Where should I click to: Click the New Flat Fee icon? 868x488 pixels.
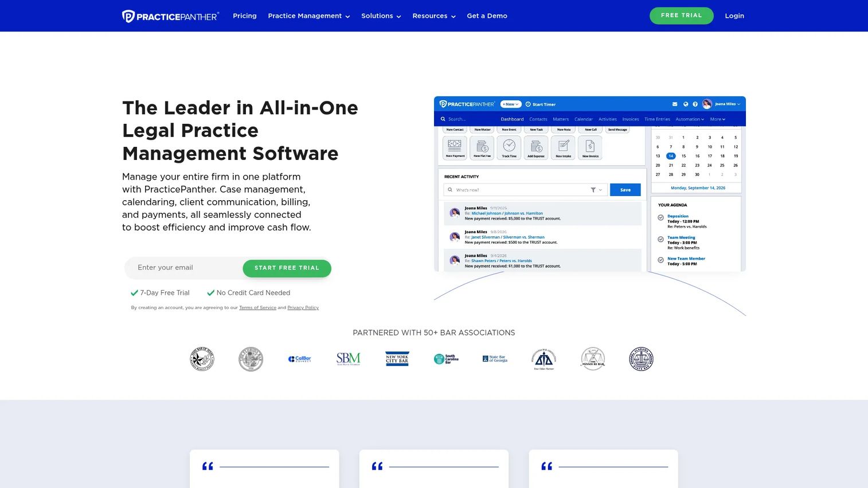coord(482,148)
